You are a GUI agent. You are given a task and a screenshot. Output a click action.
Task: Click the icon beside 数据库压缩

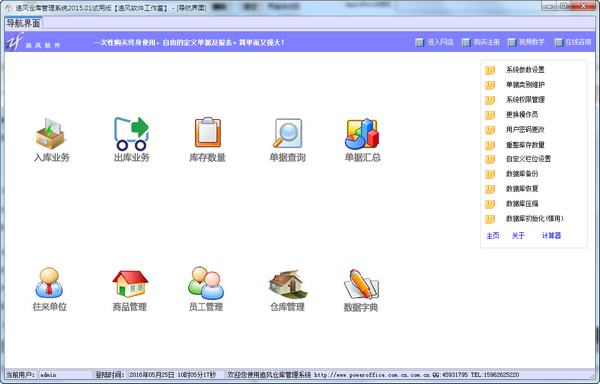[x=490, y=204]
